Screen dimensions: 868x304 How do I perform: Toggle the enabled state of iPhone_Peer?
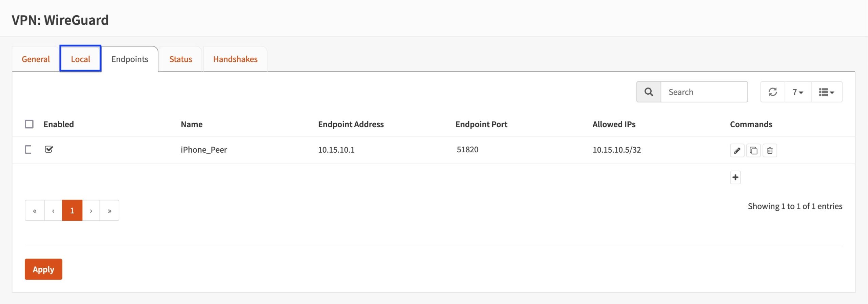click(49, 149)
